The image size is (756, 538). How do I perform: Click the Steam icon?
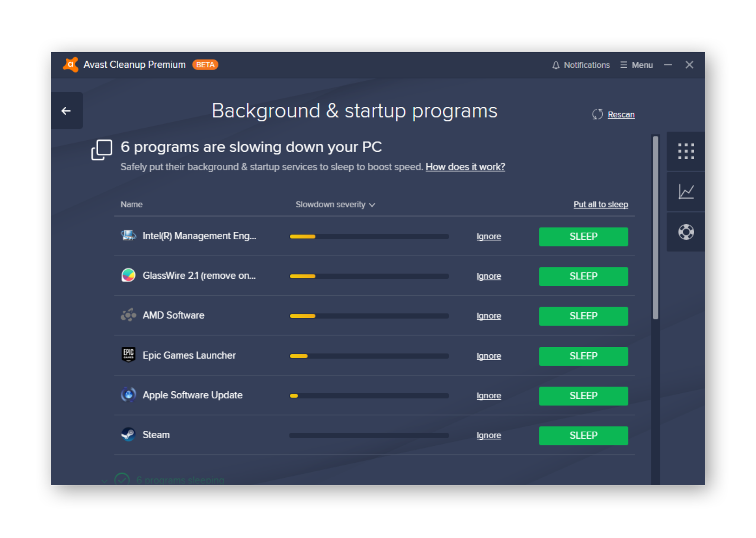click(128, 434)
